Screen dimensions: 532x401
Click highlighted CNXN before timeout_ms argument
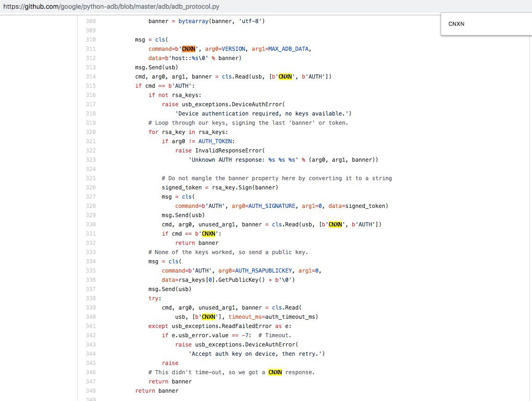tap(209, 317)
